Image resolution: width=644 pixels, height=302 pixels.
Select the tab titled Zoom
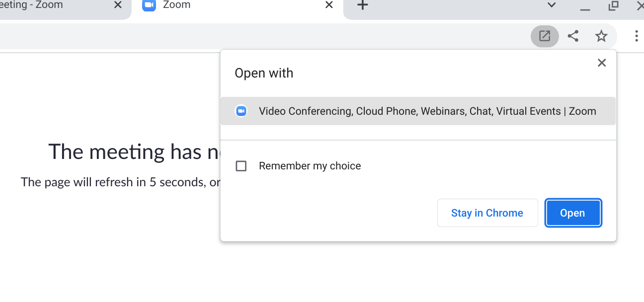click(224, 5)
